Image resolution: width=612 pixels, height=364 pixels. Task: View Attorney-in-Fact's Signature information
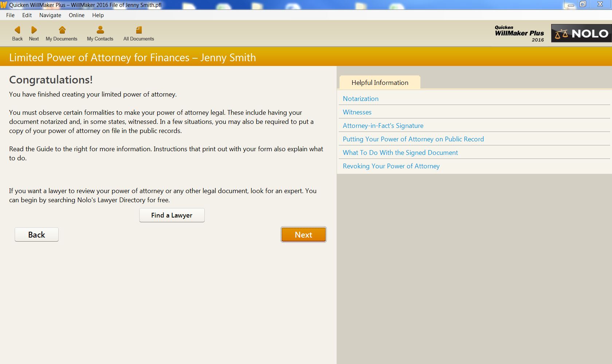[x=383, y=125]
